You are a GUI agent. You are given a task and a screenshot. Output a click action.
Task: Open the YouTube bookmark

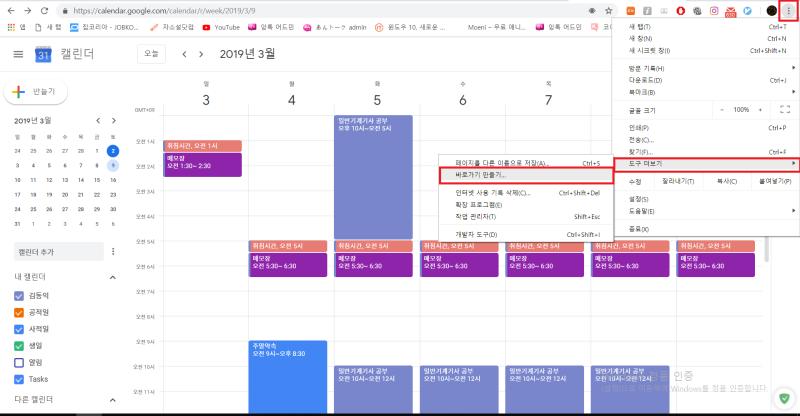221,27
